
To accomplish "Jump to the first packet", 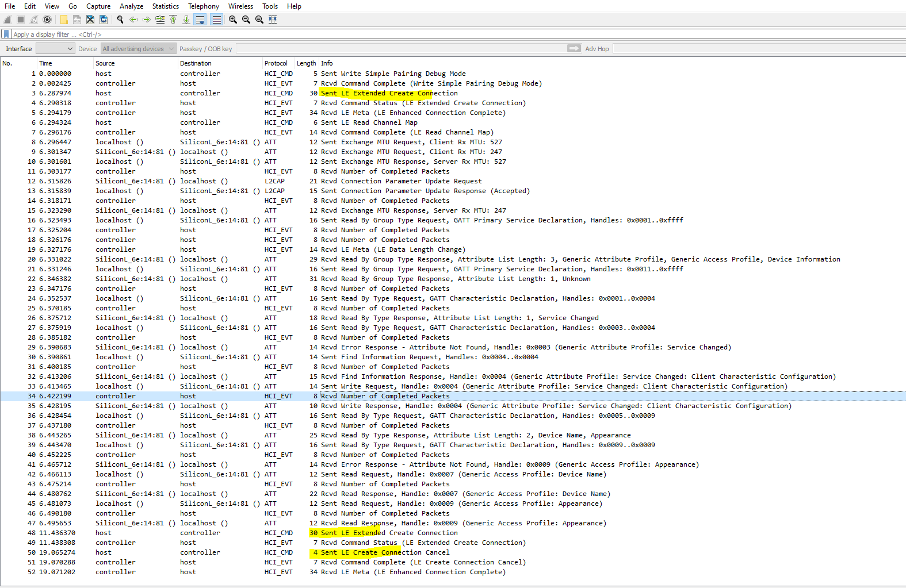I will 173,20.
